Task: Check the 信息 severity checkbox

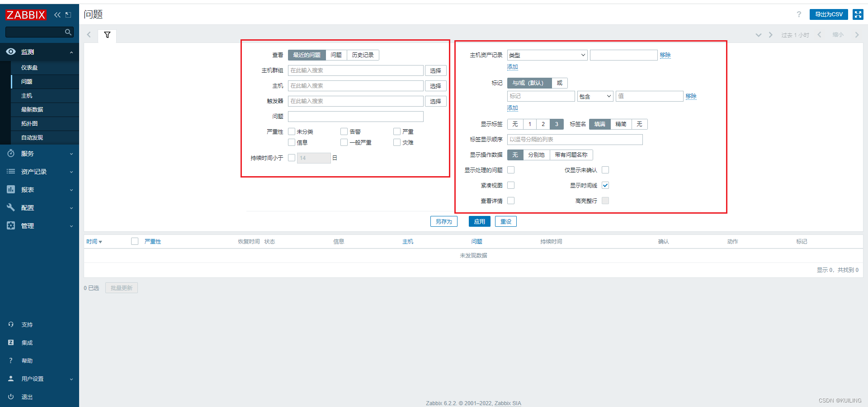Action: pyautogui.click(x=292, y=142)
